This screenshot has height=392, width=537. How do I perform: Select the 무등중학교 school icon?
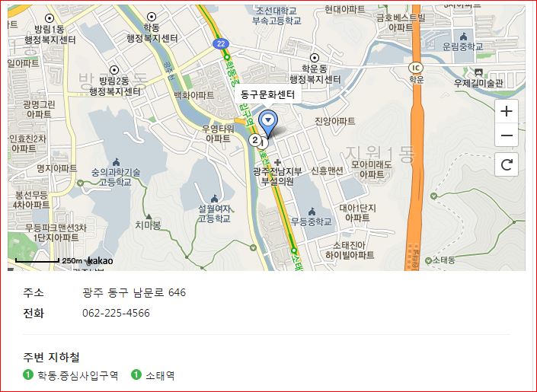coord(312,212)
